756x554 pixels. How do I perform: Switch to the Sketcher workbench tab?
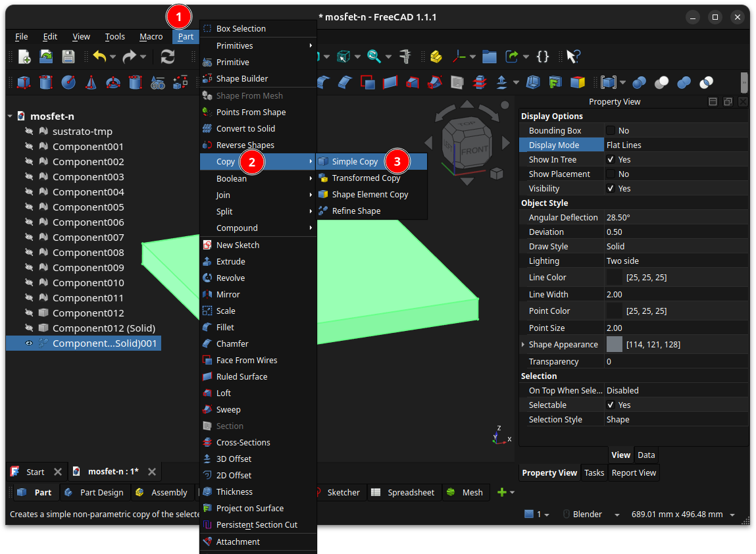point(340,492)
